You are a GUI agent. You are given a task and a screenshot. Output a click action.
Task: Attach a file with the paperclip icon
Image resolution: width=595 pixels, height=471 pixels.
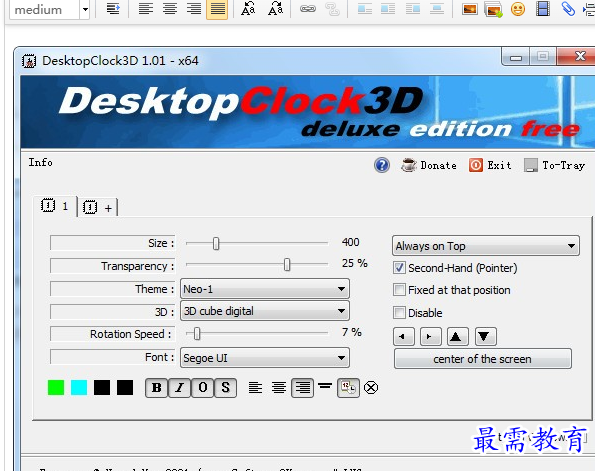pyautogui.click(x=568, y=9)
